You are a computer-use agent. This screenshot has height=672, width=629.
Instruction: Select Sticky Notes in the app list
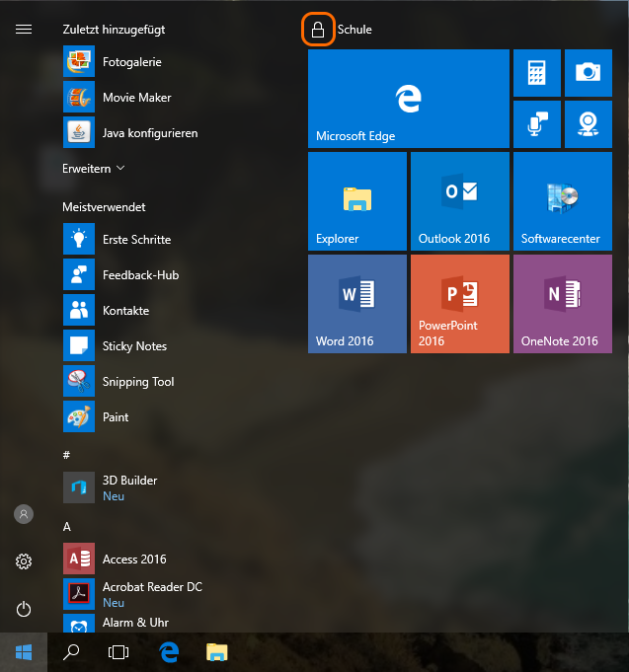pyautogui.click(x=133, y=346)
